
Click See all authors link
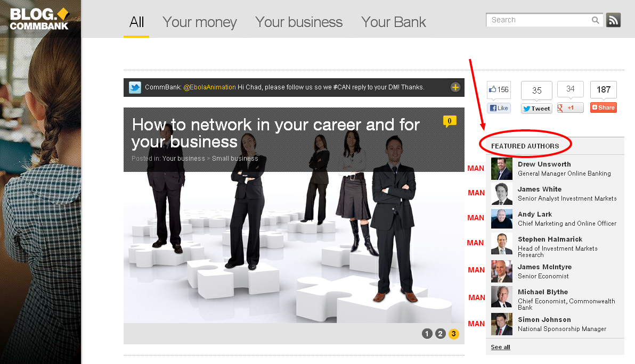pyautogui.click(x=501, y=347)
